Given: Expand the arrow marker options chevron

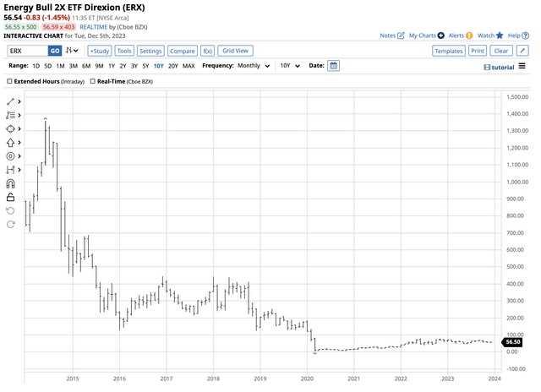Looking at the screenshot, I should pos(19,143).
